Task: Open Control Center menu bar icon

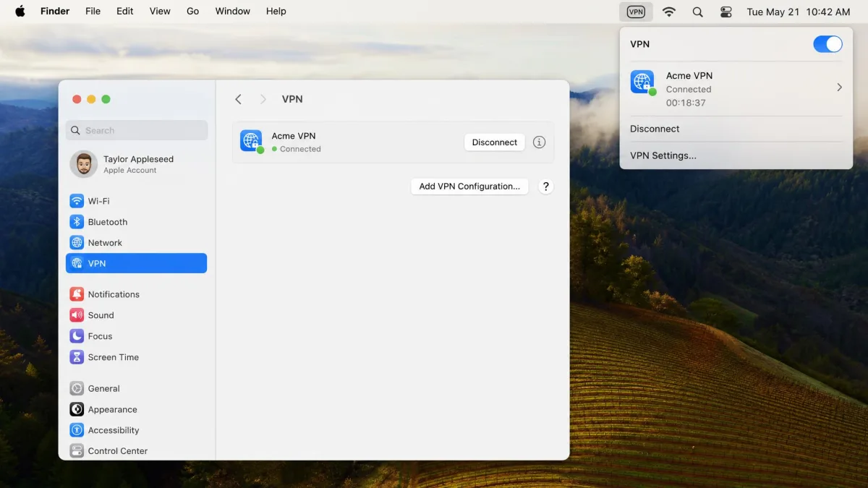Action: (x=726, y=12)
